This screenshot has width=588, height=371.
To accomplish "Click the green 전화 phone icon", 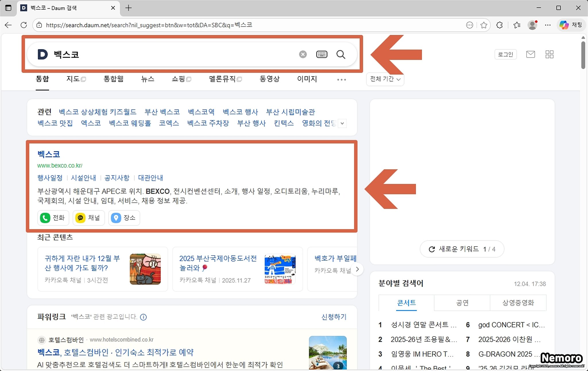I will (45, 218).
